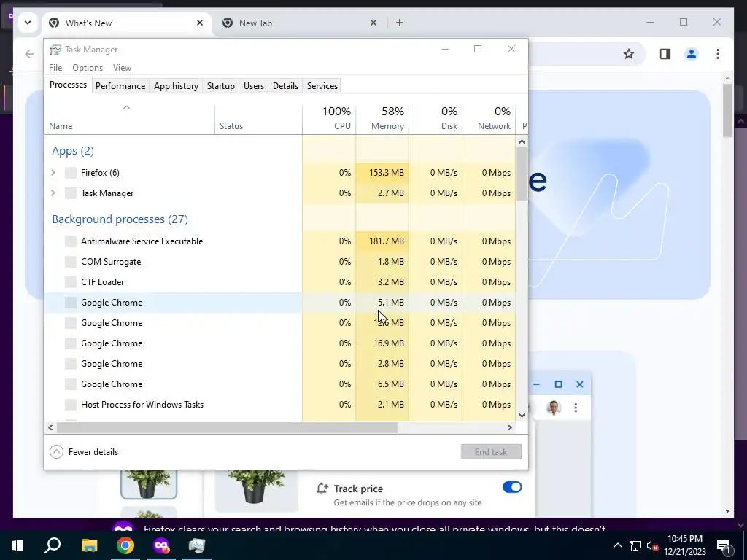The height and width of the screenshot is (560, 747).
Task: Open the notification center icon
Action: click(x=724, y=546)
